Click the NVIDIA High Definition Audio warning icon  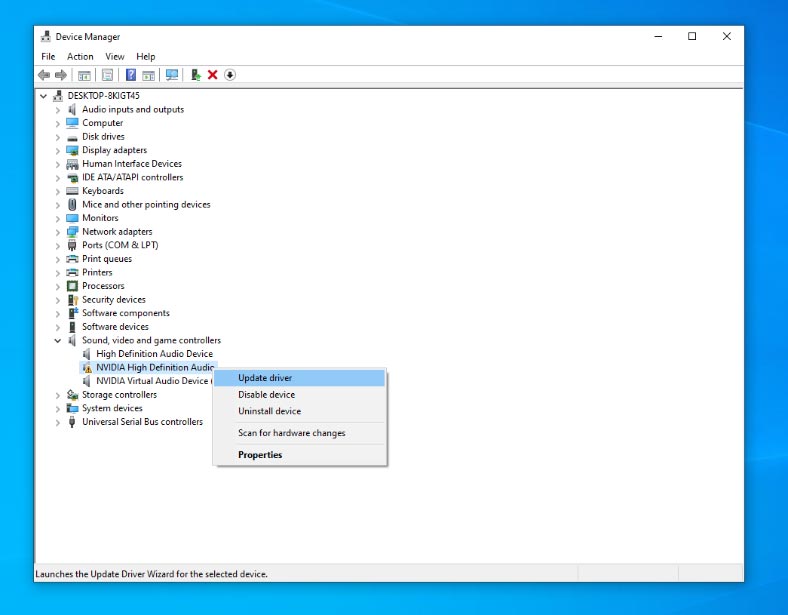click(x=87, y=368)
